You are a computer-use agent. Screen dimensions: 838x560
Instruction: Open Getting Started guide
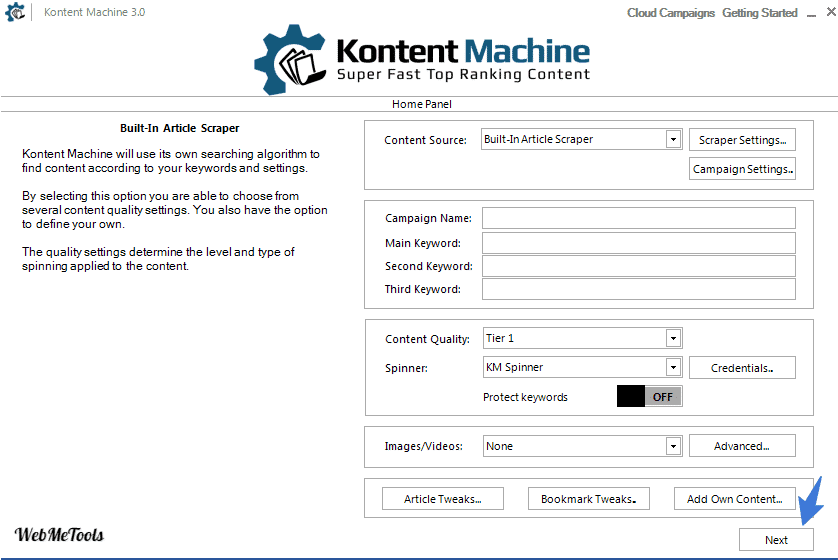coord(759,13)
